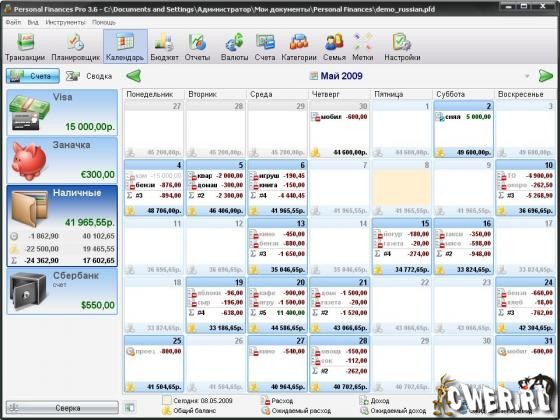Screen dimensions: 560x420
Task: Open the month dropdown arrow near next-month arrow
Action: coord(527,76)
